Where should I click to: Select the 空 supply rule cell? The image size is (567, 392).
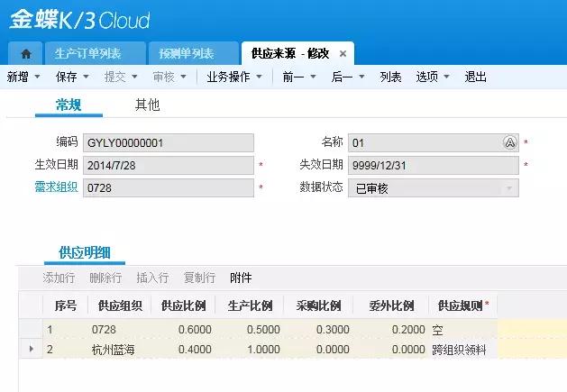463,330
